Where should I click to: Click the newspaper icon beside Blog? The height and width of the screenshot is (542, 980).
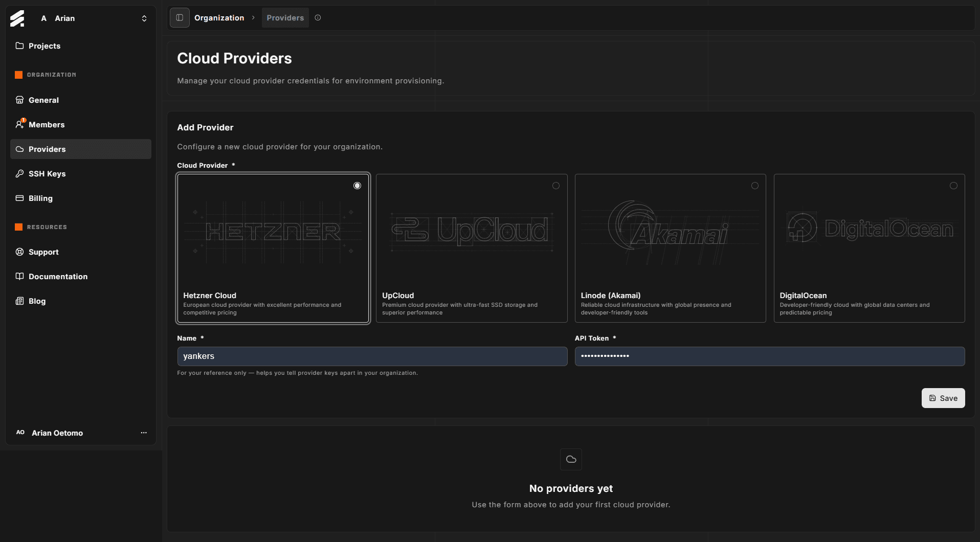click(x=19, y=301)
